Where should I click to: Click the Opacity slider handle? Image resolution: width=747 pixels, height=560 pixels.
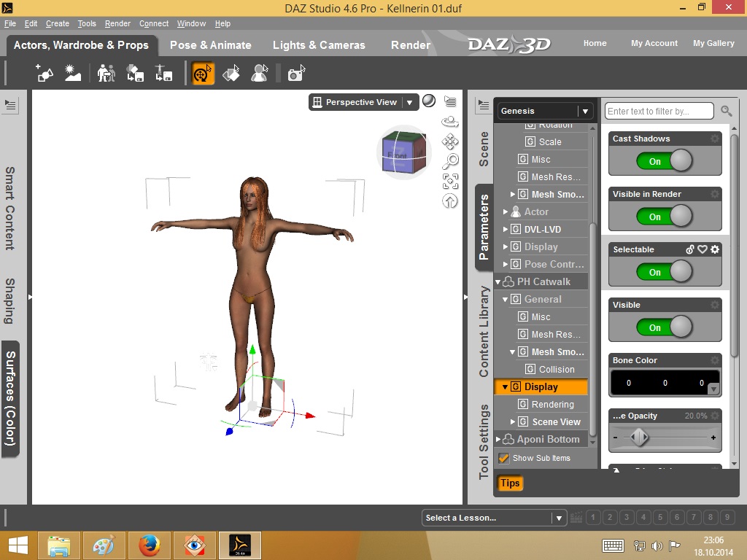click(639, 437)
